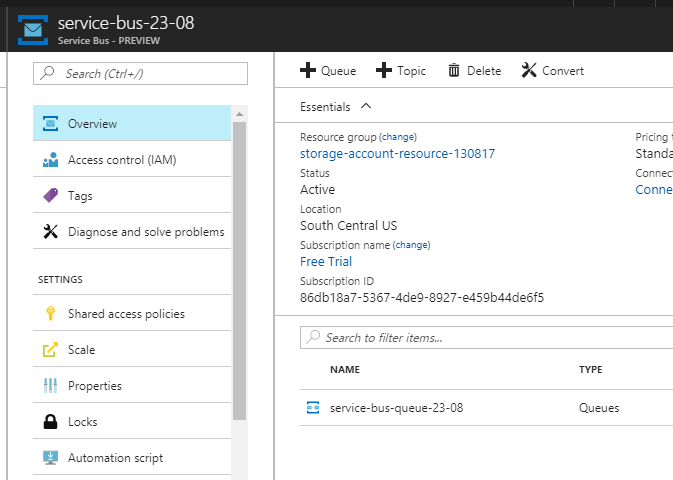Add a new Queue from toolbar
This screenshot has height=480, width=673.
click(x=328, y=71)
